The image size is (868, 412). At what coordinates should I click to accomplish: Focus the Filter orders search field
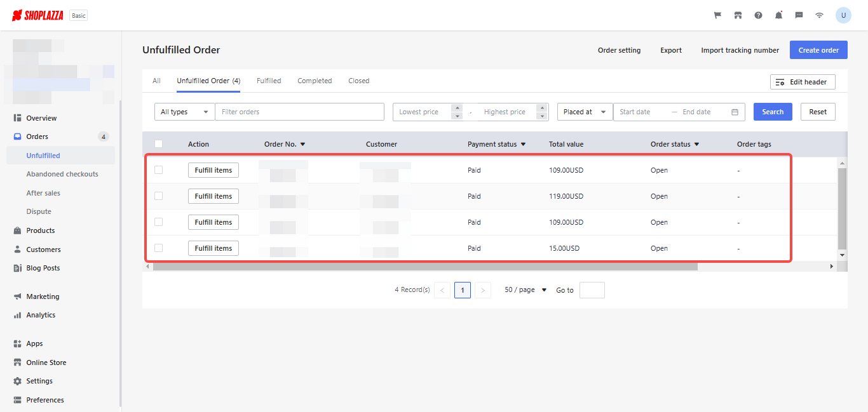[x=299, y=112]
